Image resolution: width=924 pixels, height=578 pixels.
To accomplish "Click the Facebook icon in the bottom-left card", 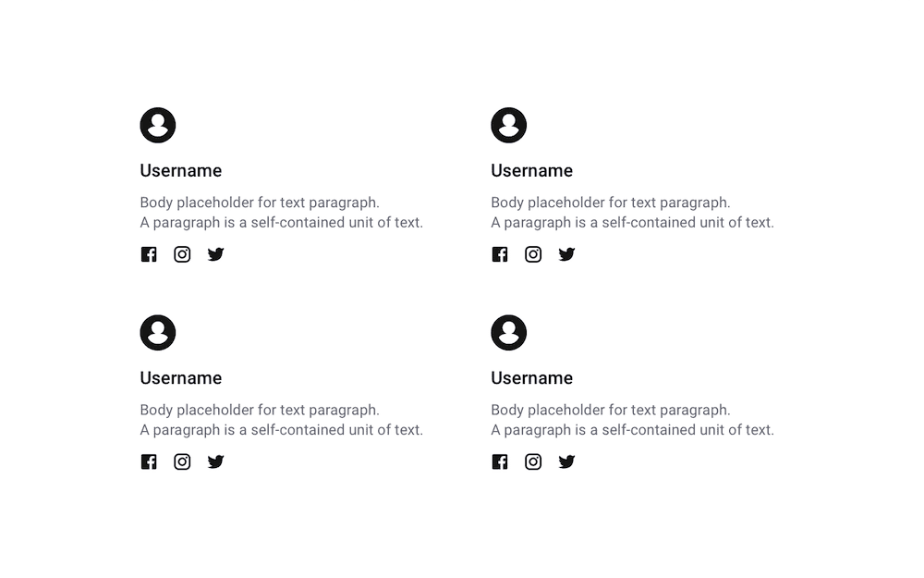I will [x=149, y=461].
